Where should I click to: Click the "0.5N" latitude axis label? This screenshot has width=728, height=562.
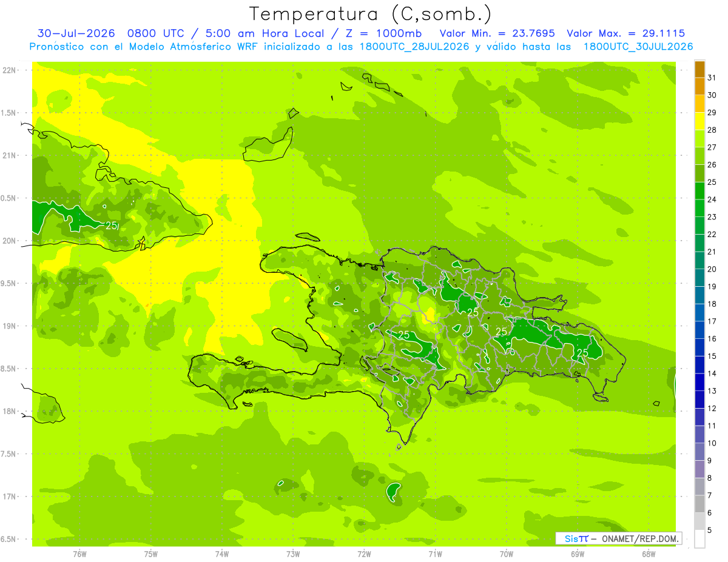pyautogui.click(x=9, y=198)
